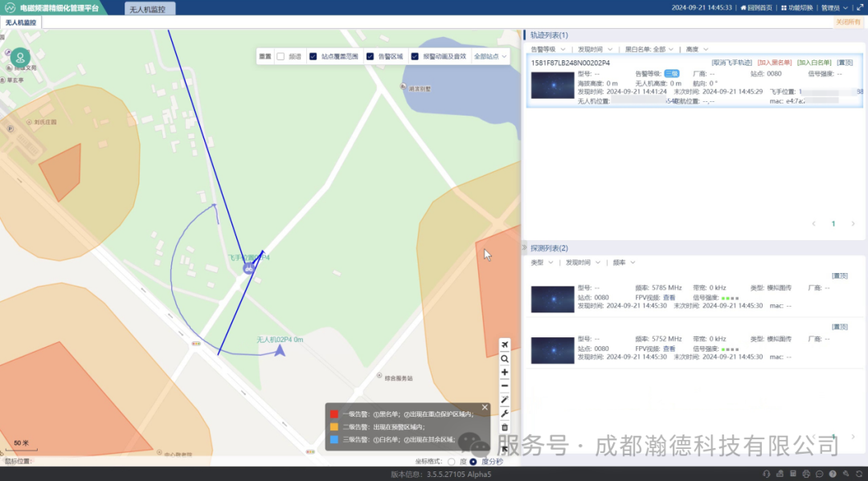Screen dimensions: 868x481
Task: Close the alarm level legend popup
Action: click(x=485, y=407)
